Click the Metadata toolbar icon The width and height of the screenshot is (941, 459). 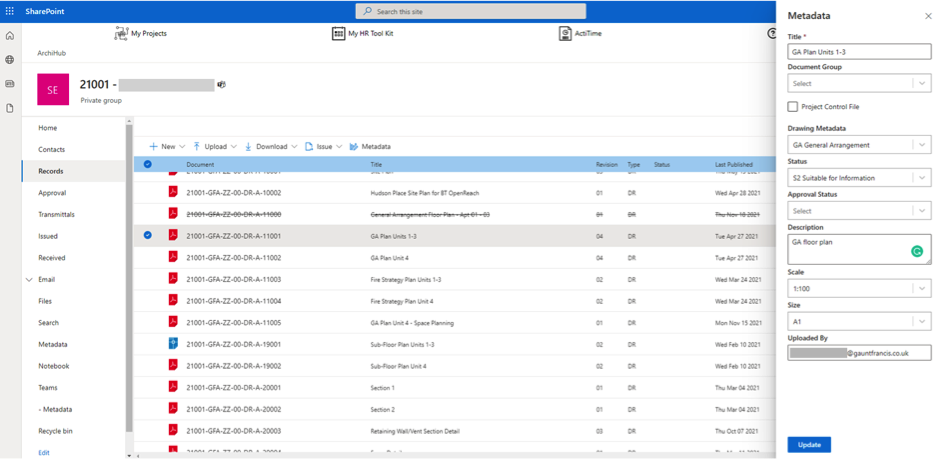coord(354,146)
